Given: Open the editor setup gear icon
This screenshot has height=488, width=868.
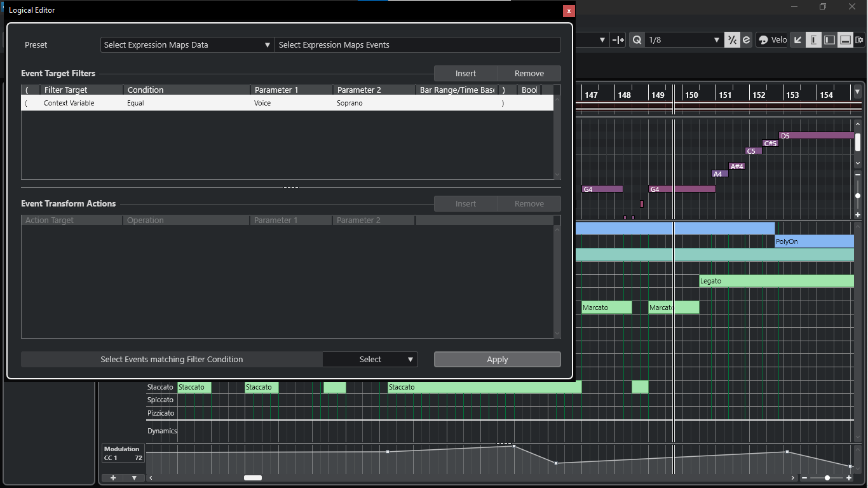Looking at the screenshot, I should pyautogui.click(x=859, y=40).
